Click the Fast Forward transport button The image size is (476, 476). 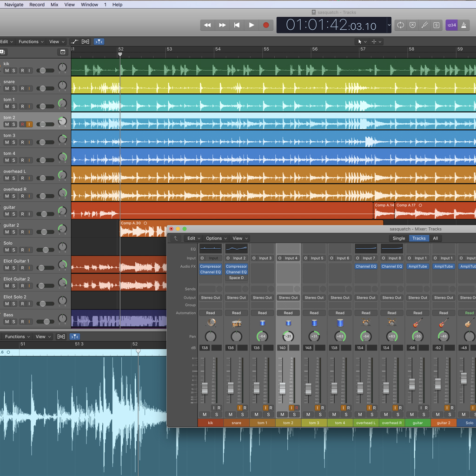click(x=222, y=25)
